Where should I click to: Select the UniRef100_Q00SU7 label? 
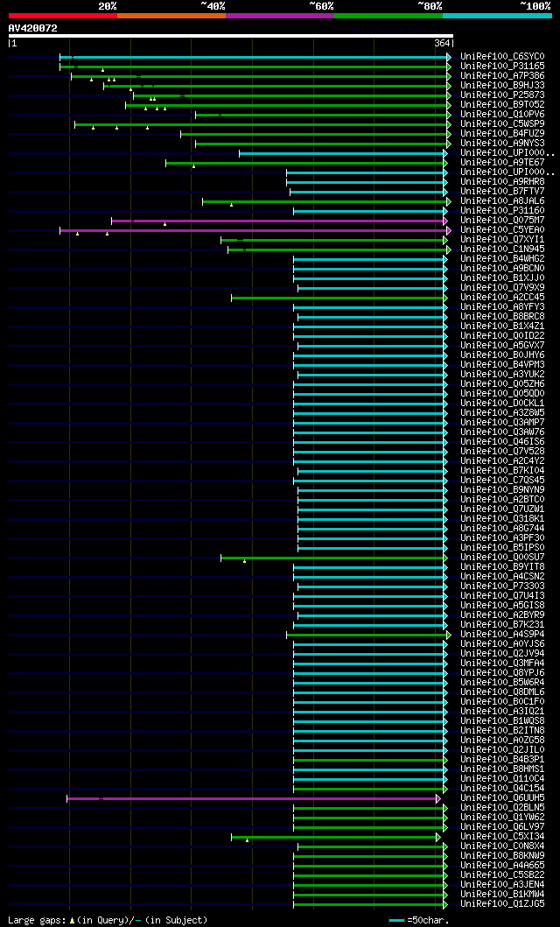(x=503, y=558)
